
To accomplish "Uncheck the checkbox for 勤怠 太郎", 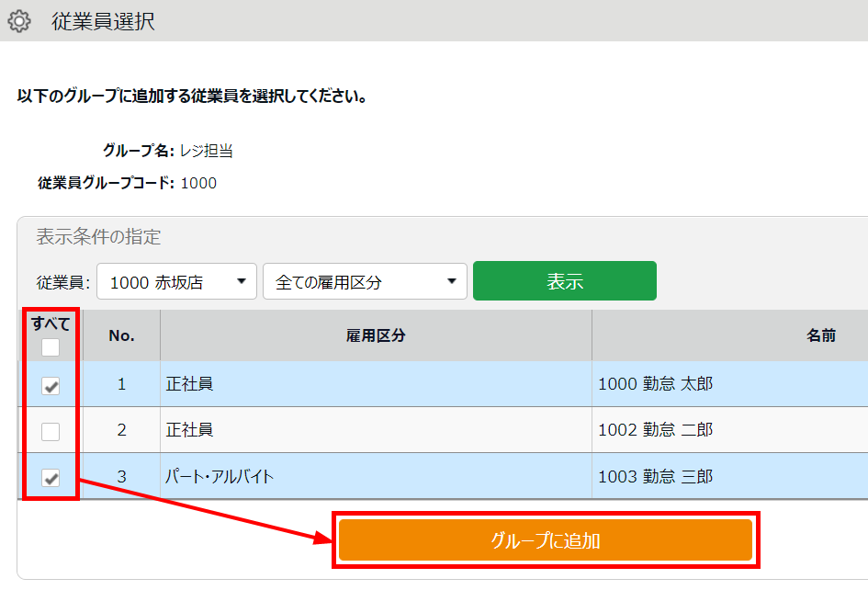I will (x=51, y=386).
